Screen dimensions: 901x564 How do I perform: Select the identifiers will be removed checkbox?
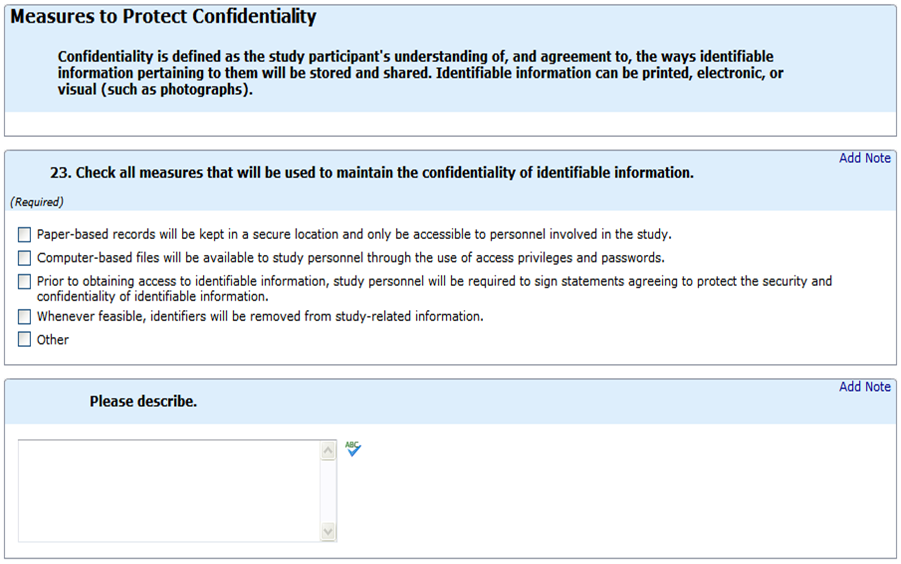(25, 317)
